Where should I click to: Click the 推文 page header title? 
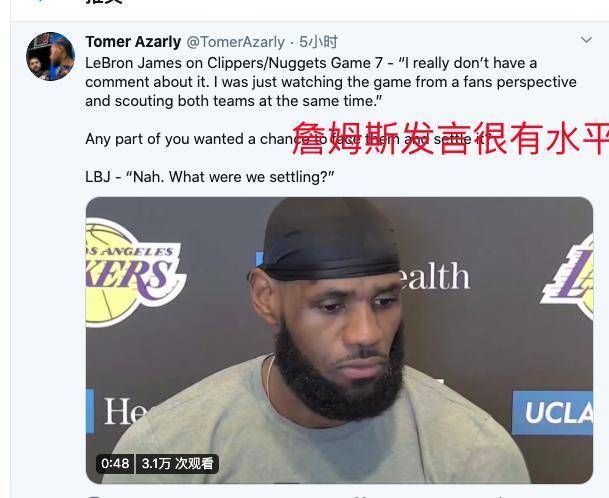(x=104, y=2)
